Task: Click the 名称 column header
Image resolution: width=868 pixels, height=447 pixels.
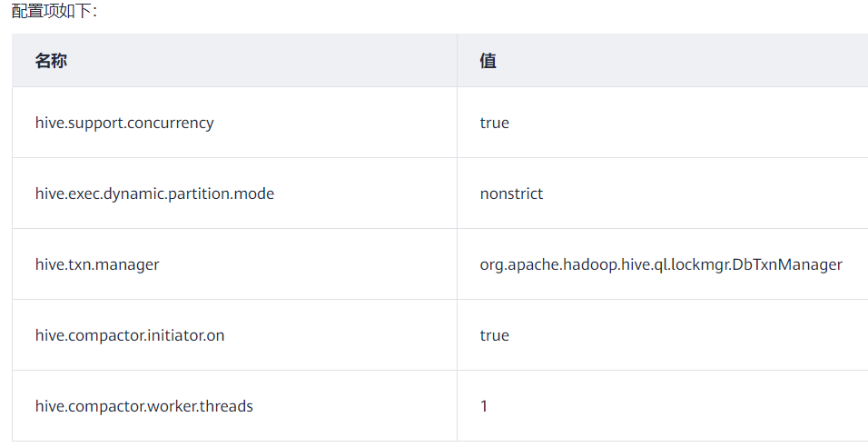Action: pyautogui.click(x=51, y=61)
